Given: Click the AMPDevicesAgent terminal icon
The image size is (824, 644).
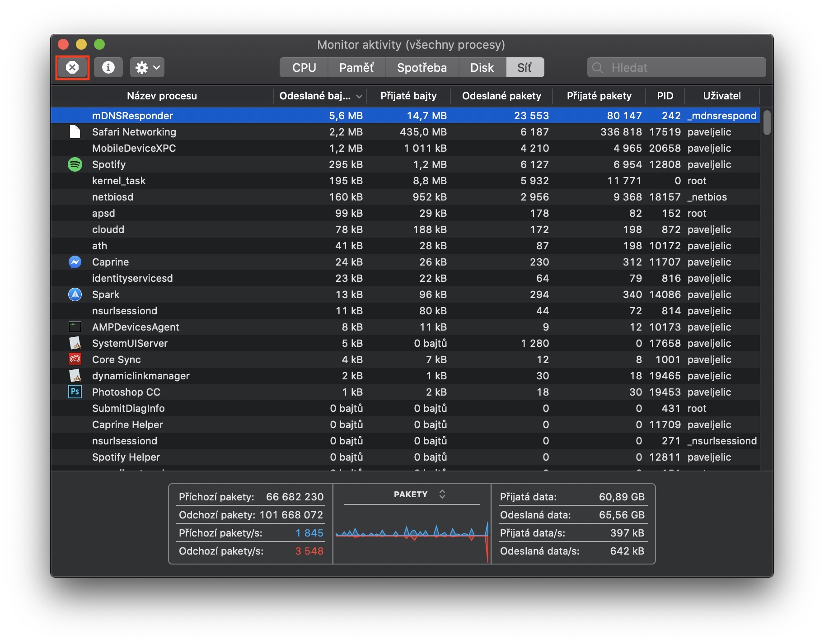Looking at the screenshot, I should click(75, 327).
